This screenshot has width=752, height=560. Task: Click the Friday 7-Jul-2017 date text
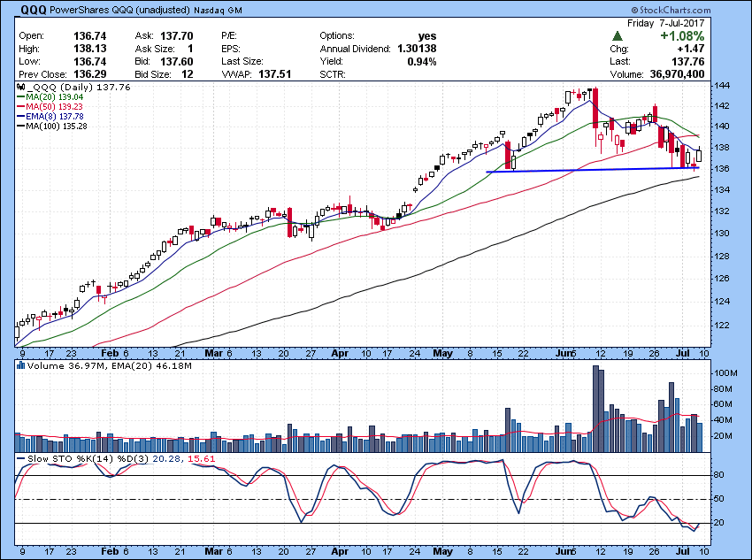[665, 23]
